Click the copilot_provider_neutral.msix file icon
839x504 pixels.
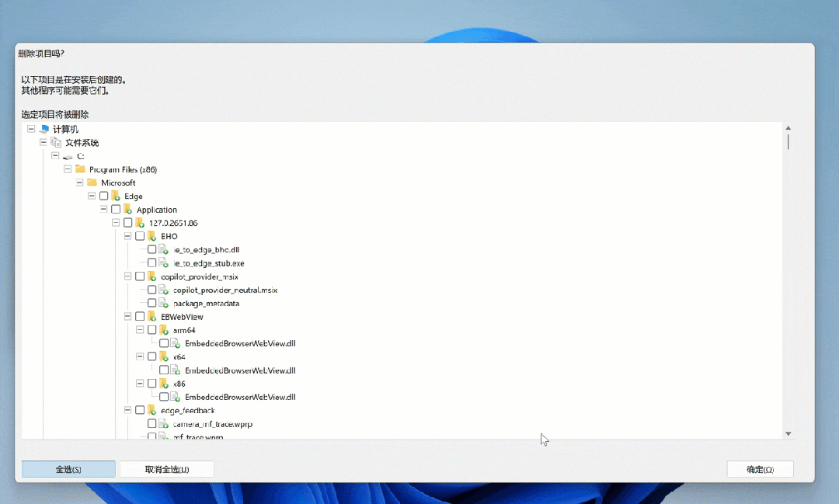click(164, 290)
